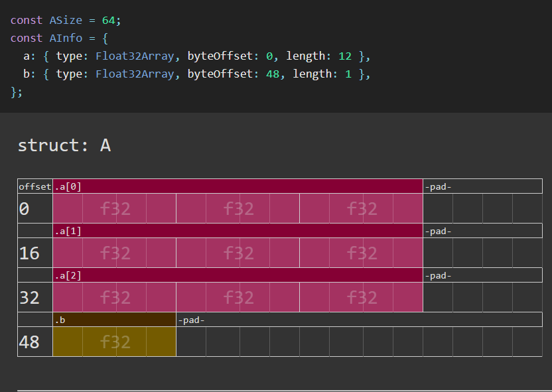
Task: Click the number 64 in the code
Action: click(108, 20)
